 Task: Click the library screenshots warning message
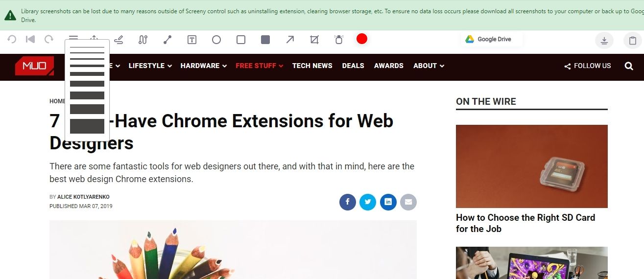(332, 15)
